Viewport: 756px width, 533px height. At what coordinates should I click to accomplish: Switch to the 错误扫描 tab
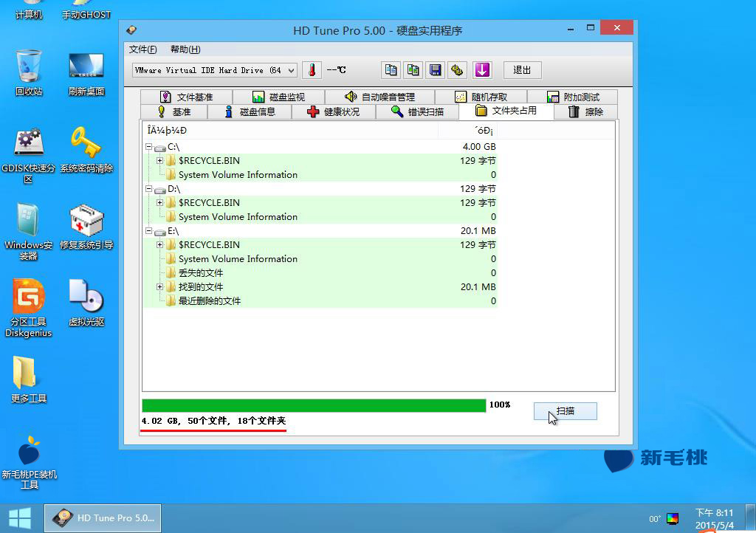point(418,111)
